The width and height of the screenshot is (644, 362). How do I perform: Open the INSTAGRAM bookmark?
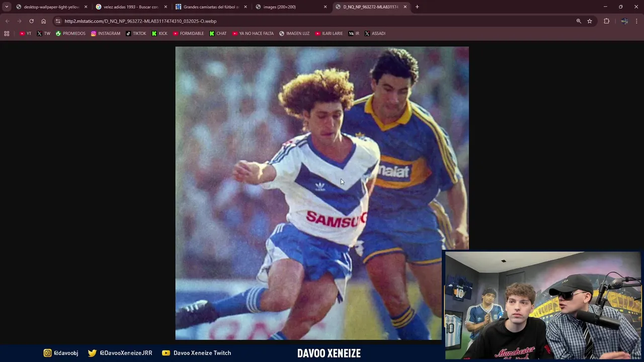(x=106, y=34)
